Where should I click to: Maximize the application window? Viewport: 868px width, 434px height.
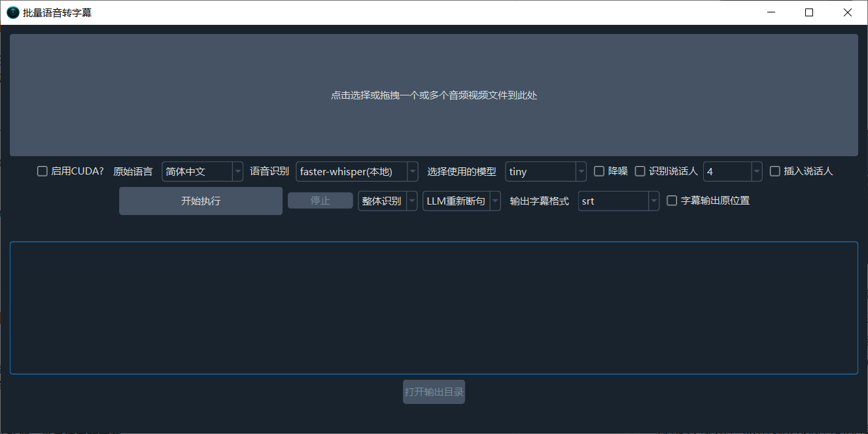809,12
